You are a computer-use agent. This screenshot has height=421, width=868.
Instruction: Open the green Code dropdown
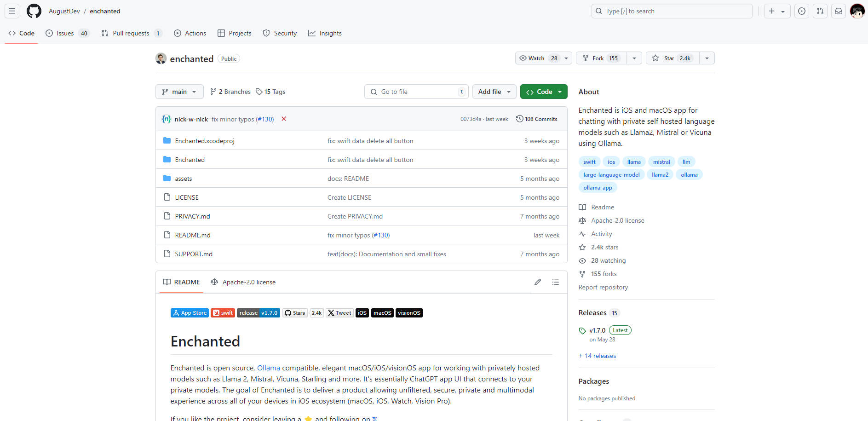tap(544, 92)
